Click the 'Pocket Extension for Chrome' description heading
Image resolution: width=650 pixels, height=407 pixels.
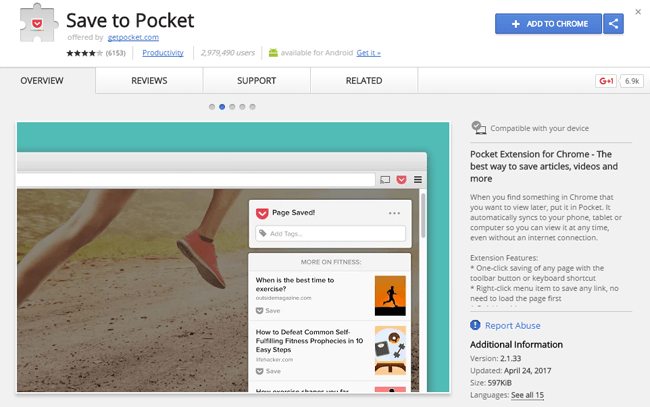544,166
